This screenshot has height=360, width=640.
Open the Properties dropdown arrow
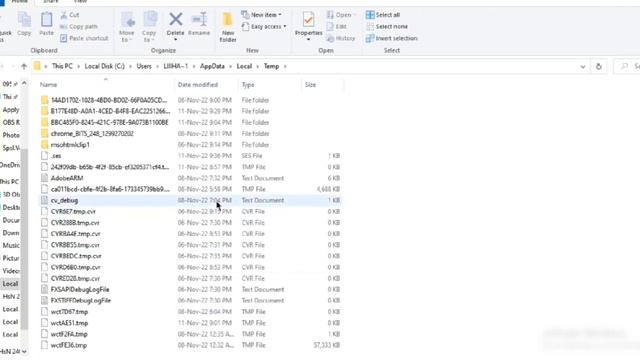coord(309,40)
